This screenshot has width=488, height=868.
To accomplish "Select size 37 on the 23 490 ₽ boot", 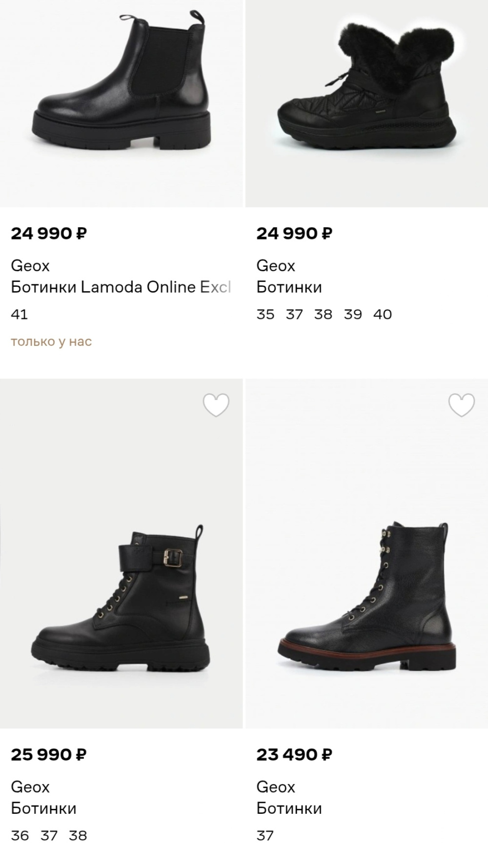I will (x=265, y=835).
